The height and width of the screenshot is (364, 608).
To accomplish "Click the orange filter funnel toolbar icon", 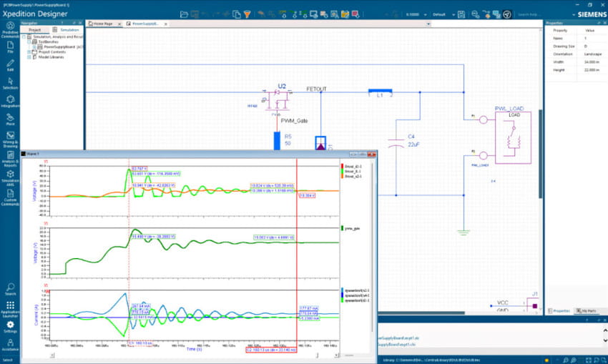I will (x=247, y=14).
